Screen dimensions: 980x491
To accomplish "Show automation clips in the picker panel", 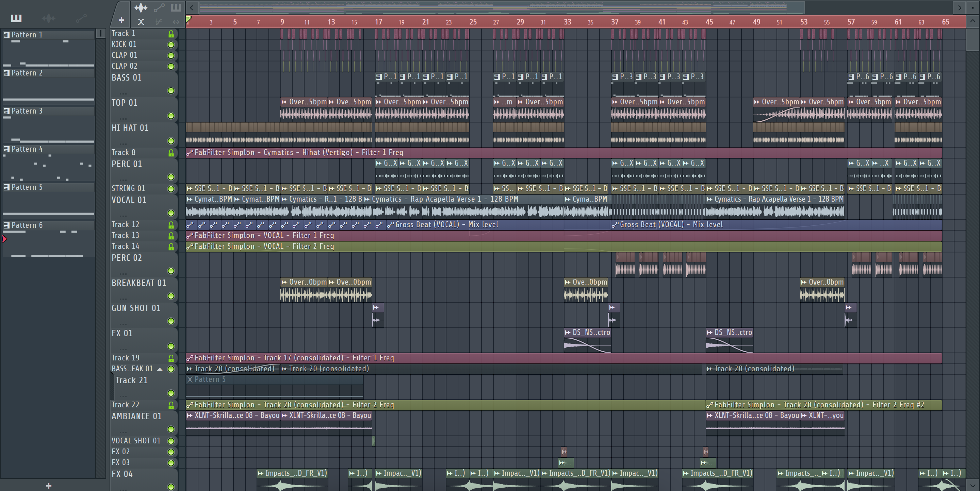I will pos(81,18).
